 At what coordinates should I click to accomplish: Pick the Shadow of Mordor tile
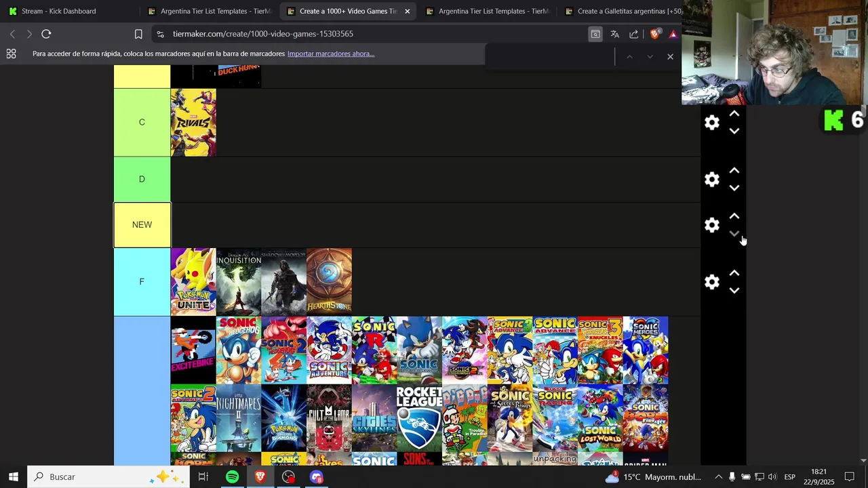(x=283, y=282)
